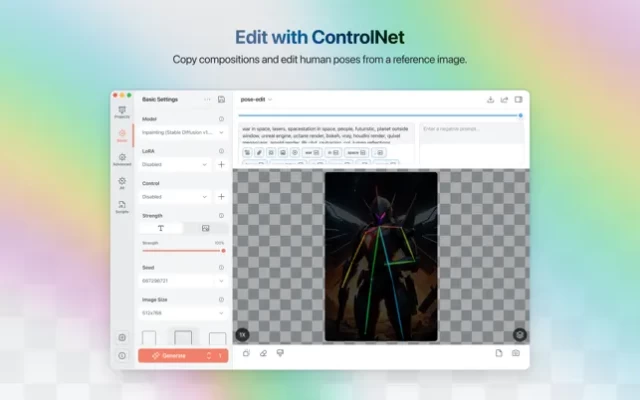Select the eraser tool below canvas
This screenshot has height=400, width=640.
pyautogui.click(x=263, y=353)
